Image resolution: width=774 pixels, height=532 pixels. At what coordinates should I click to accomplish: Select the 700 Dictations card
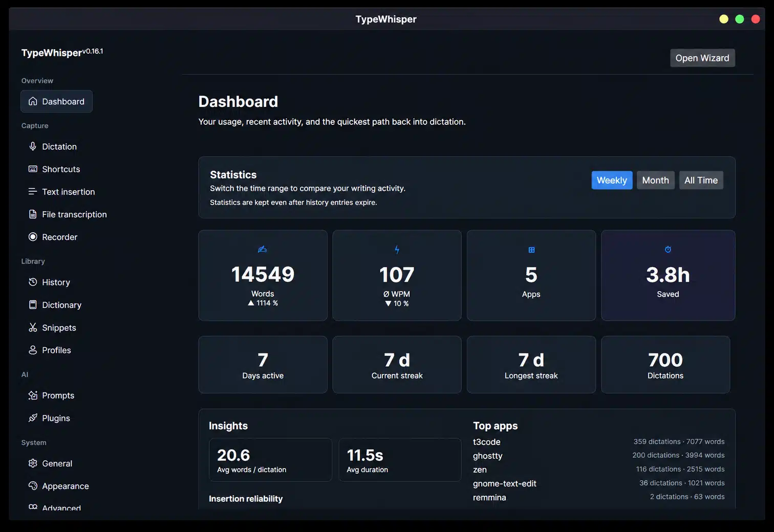(665, 364)
